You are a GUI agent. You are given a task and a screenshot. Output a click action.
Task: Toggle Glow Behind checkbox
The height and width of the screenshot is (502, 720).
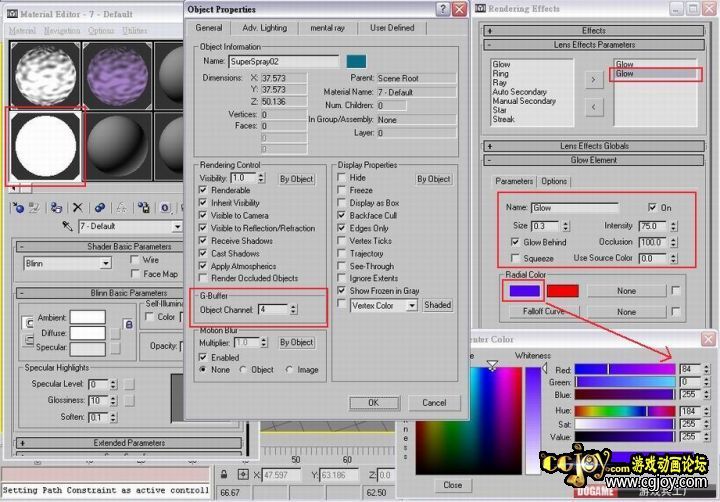(515, 242)
